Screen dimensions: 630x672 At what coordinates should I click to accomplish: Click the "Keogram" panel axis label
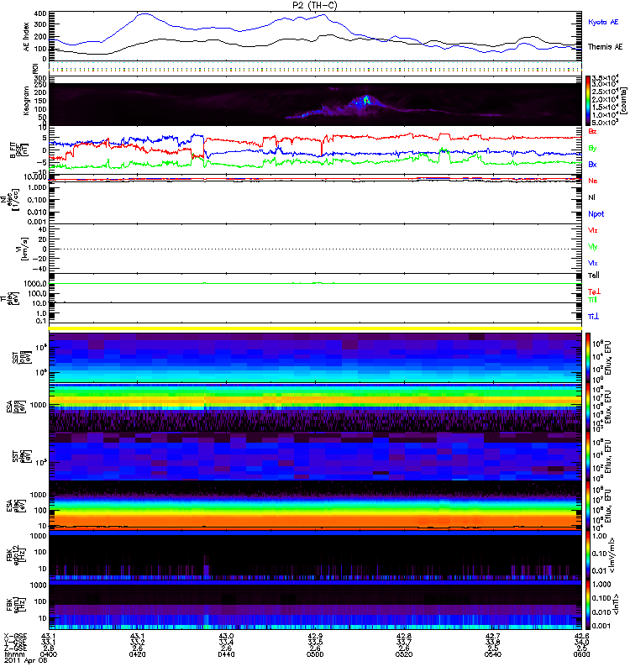26,100
